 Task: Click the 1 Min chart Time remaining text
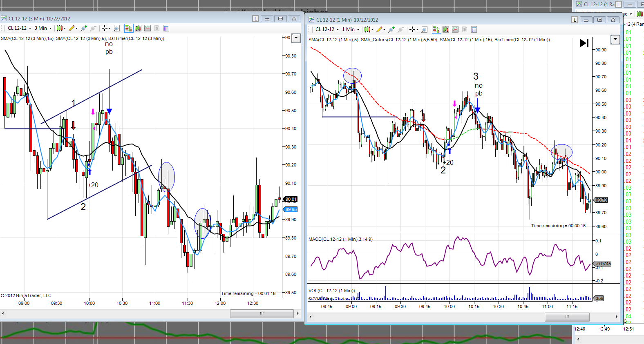pos(558,226)
